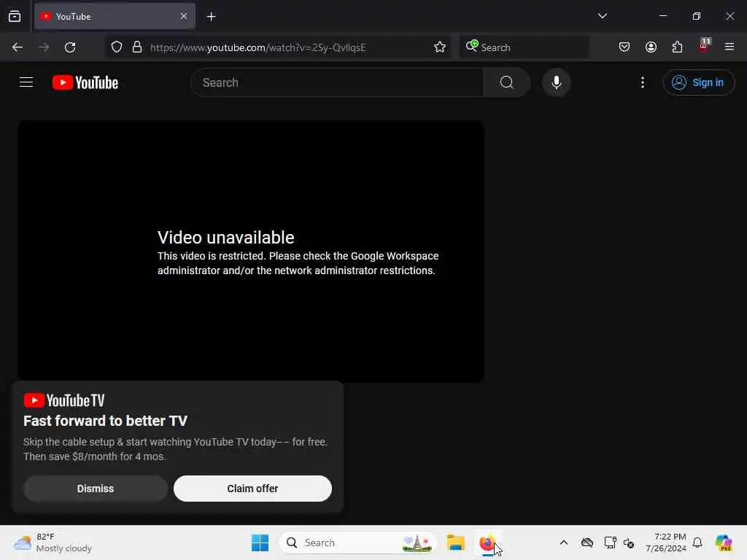The image size is (747, 560).
Task: View site security padlock info
Action: [137, 47]
